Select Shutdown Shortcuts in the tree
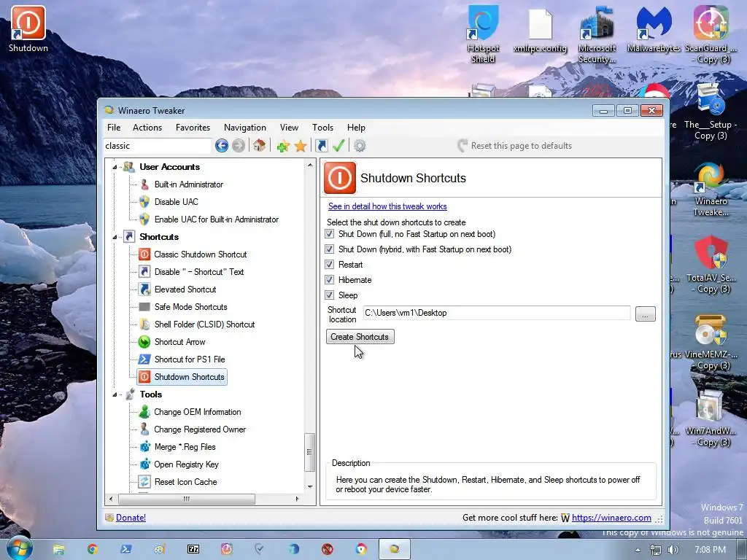This screenshot has width=747, height=560. tap(182, 377)
